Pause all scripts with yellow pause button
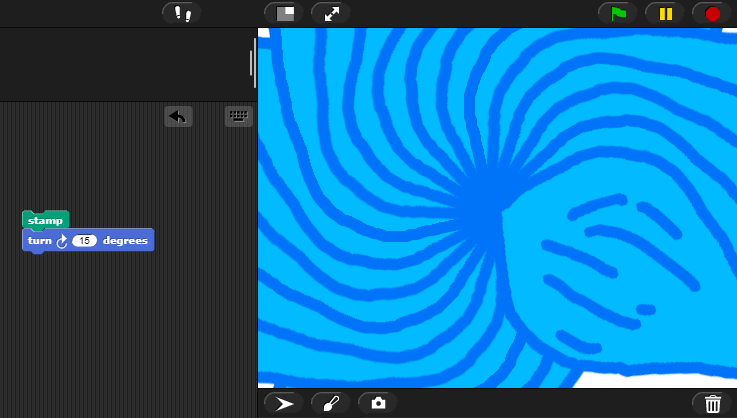Image resolution: width=737 pixels, height=418 pixels. 665,13
